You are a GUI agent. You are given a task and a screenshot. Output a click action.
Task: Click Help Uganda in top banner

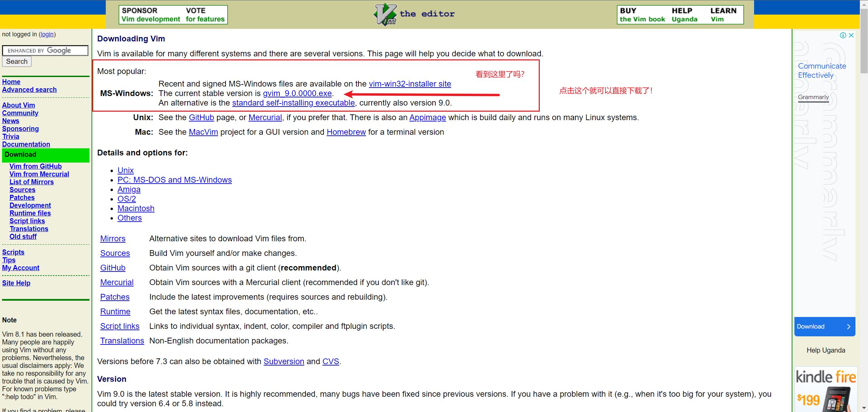pos(684,15)
